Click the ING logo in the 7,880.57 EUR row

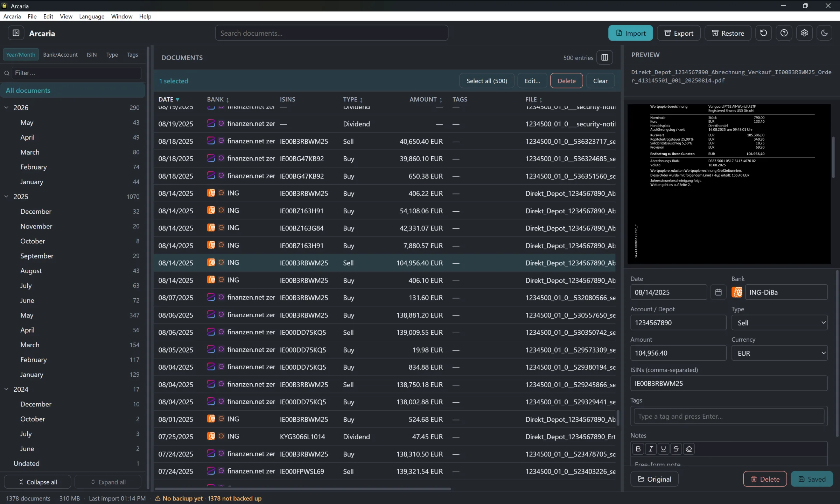pyautogui.click(x=211, y=245)
